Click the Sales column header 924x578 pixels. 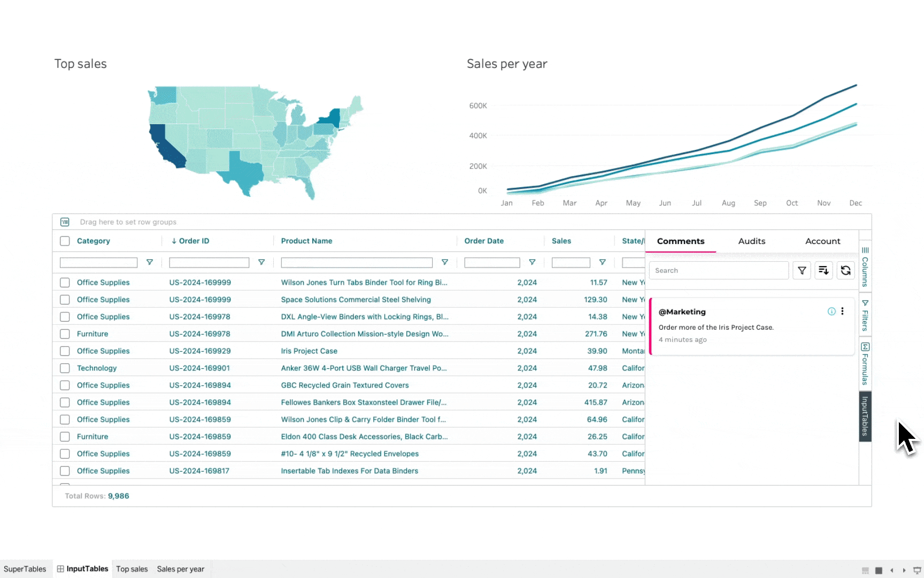coord(561,241)
